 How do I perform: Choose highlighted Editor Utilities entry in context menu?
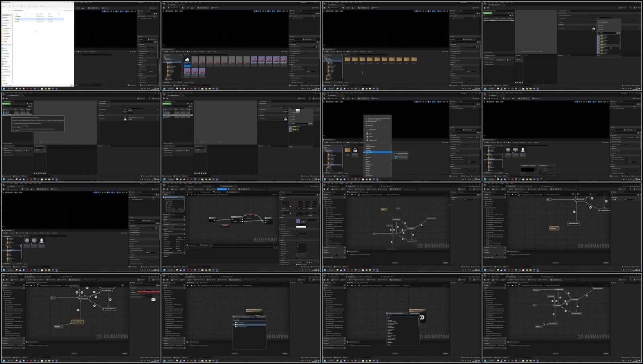coord(378,152)
